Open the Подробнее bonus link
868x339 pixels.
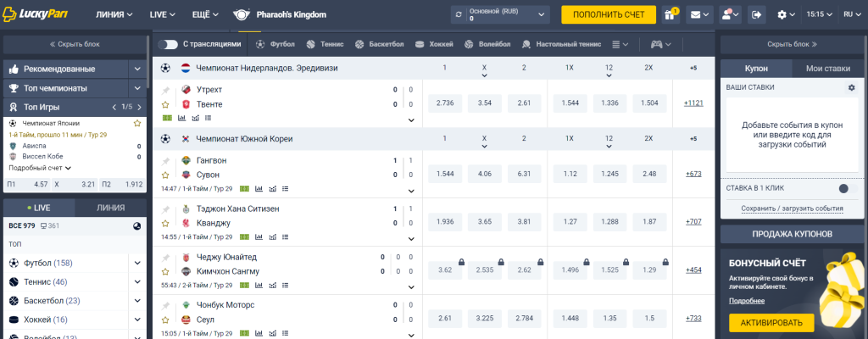[x=746, y=301]
